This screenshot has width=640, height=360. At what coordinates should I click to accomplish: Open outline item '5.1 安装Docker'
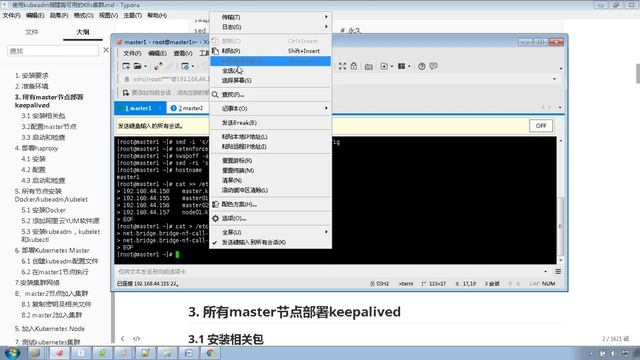(43, 210)
